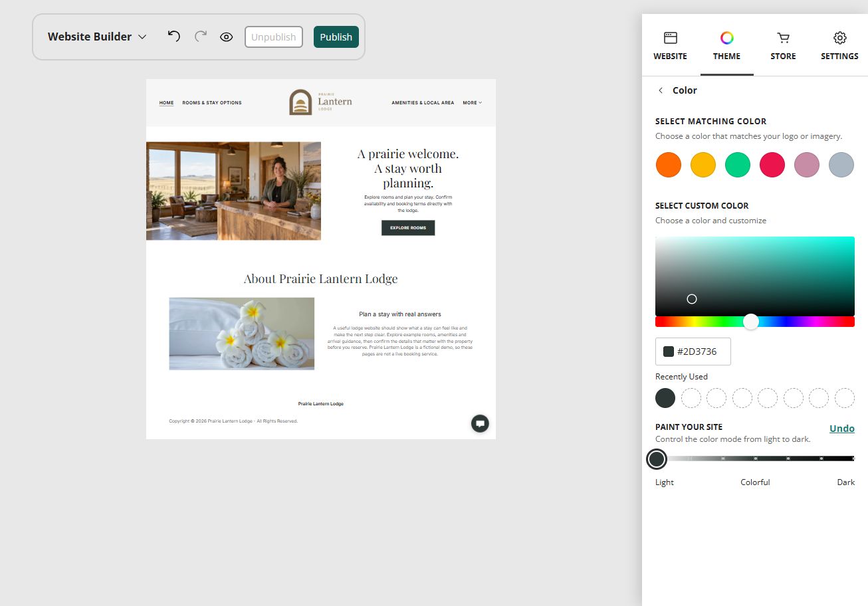Open Amenities & Local Area nav link

click(x=423, y=103)
